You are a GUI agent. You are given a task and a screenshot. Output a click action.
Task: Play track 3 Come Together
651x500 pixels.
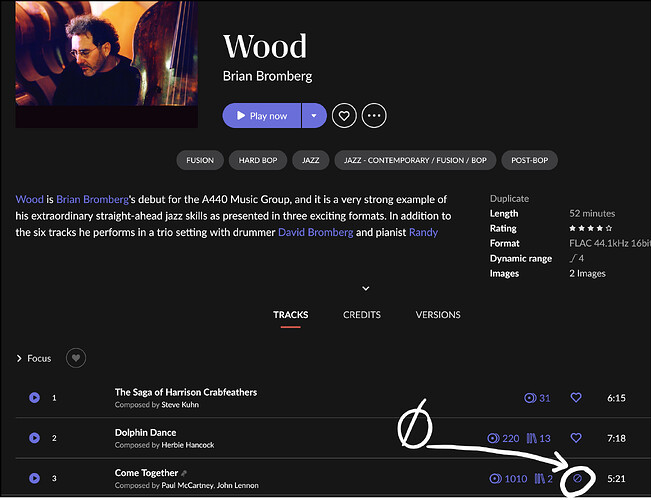tap(34, 479)
